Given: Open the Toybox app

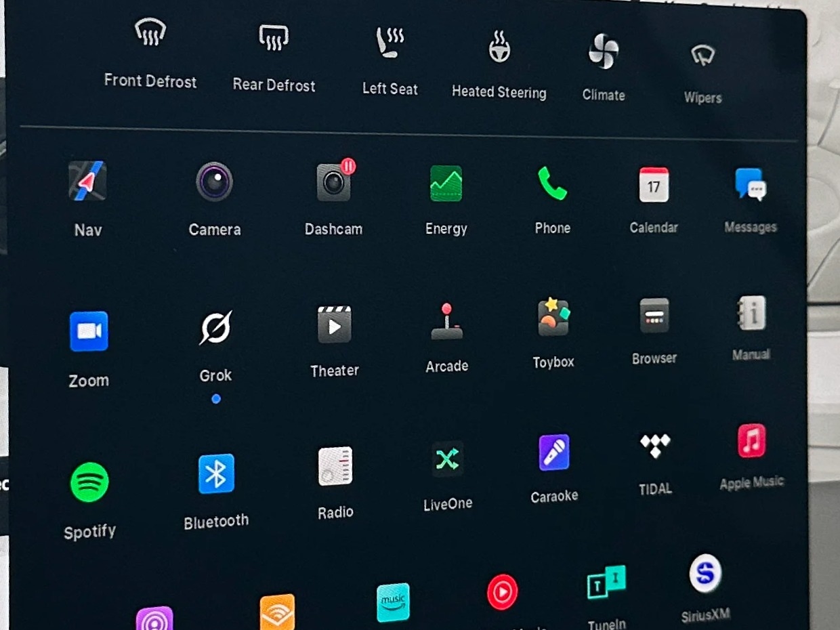Looking at the screenshot, I should click(553, 318).
